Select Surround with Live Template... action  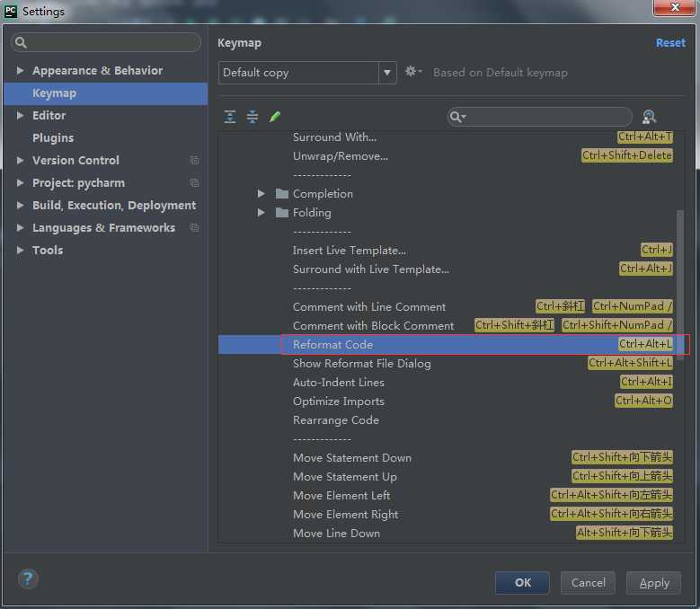[371, 269]
